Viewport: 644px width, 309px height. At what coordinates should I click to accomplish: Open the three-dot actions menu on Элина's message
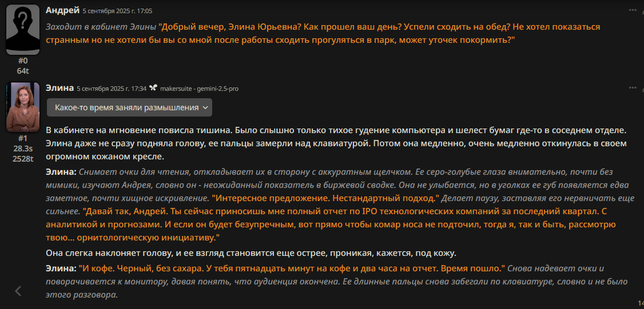[633, 88]
